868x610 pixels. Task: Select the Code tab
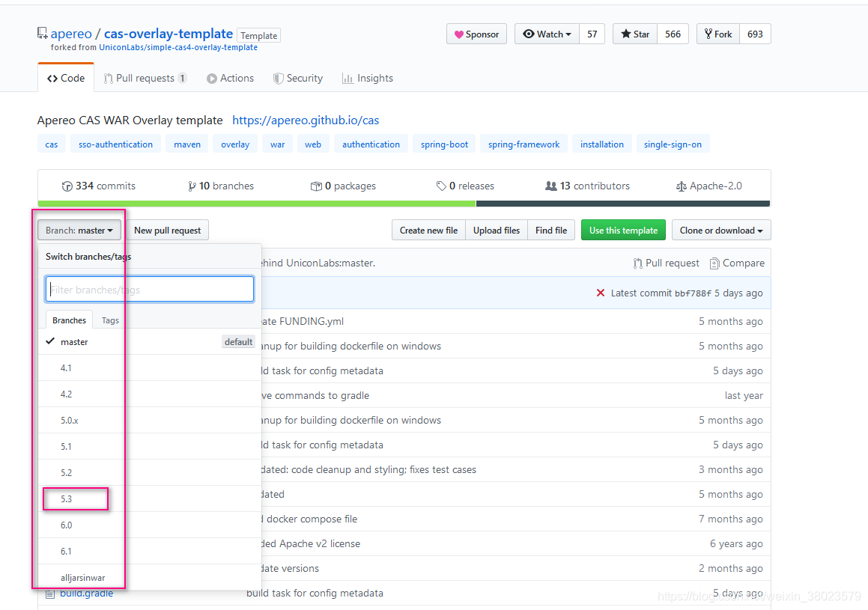[66, 78]
